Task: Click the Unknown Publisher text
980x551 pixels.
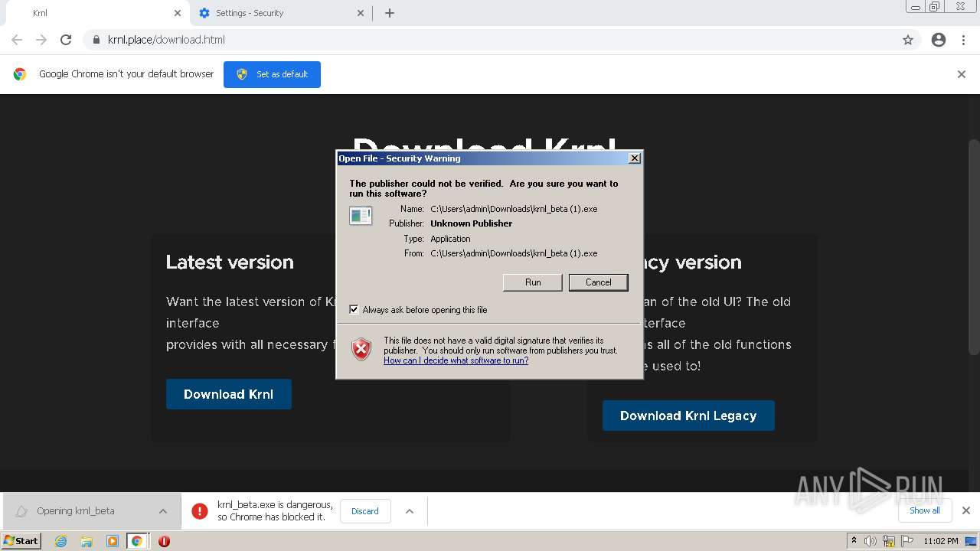Action: (x=471, y=223)
